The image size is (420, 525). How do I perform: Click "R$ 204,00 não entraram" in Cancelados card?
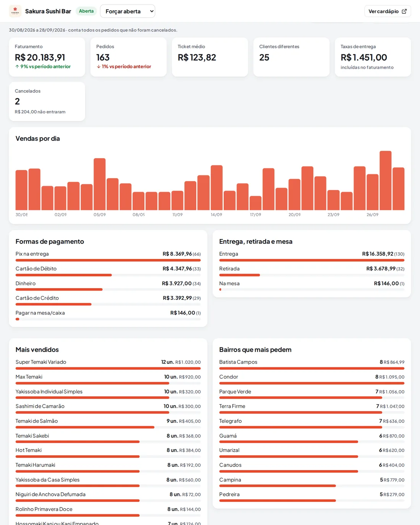tap(40, 112)
